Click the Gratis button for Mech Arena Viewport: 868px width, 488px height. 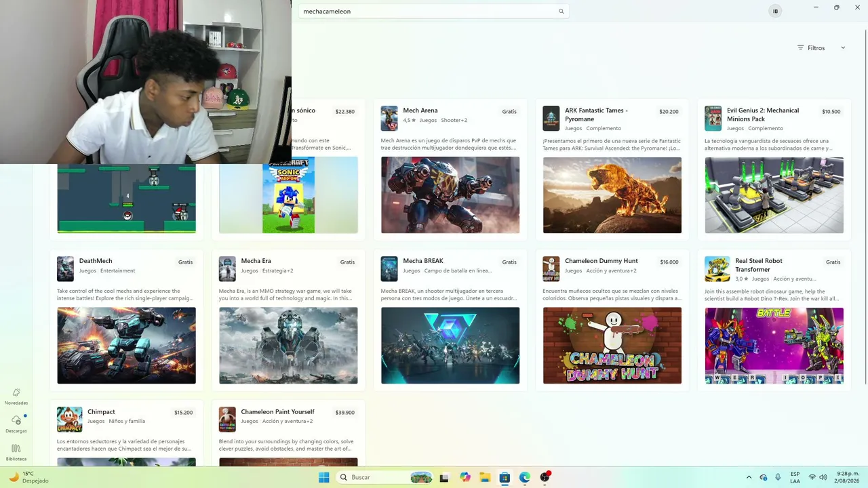point(509,111)
